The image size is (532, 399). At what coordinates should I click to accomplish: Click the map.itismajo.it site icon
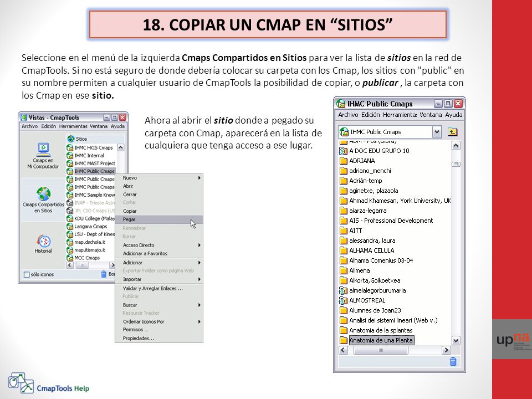point(70,250)
